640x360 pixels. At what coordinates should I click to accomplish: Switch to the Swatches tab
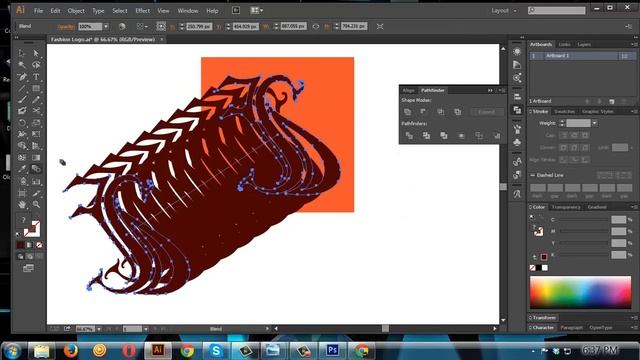[x=565, y=111]
